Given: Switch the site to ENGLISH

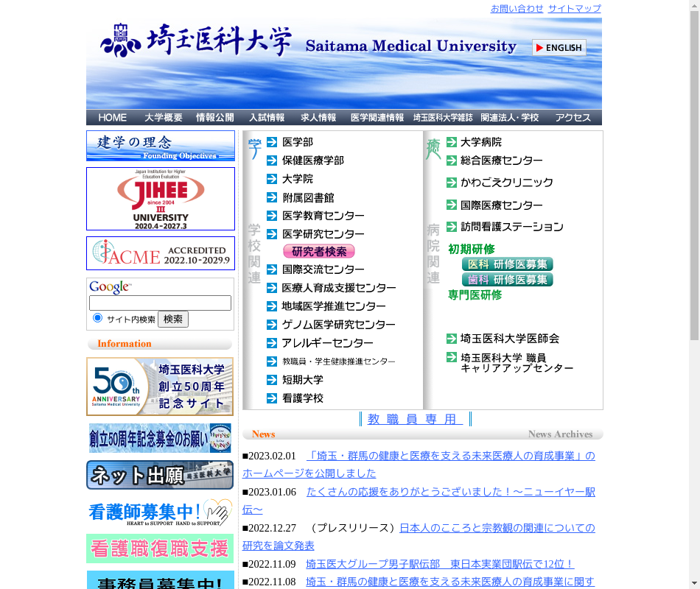Looking at the screenshot, I should (559, 47).
